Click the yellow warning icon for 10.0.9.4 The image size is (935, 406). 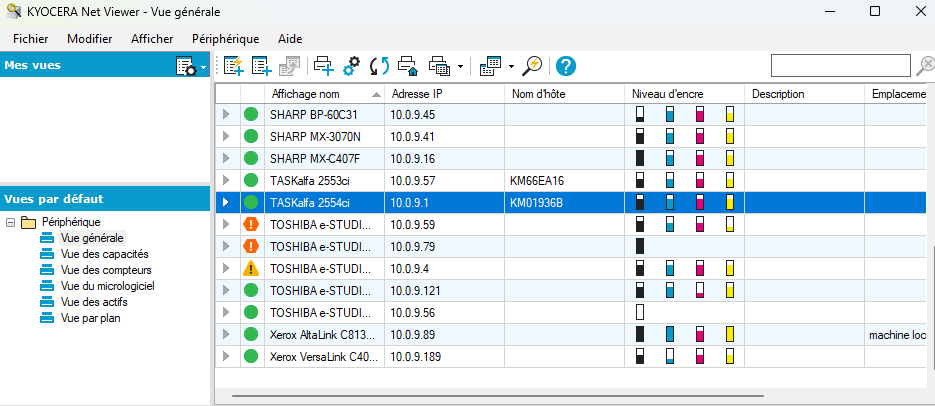(x=251, y=269)
